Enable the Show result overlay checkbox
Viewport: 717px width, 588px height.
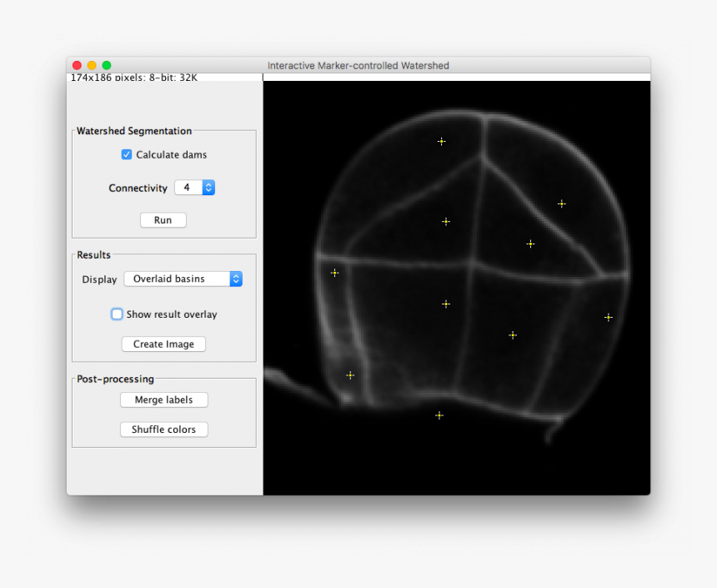[118, 314]
